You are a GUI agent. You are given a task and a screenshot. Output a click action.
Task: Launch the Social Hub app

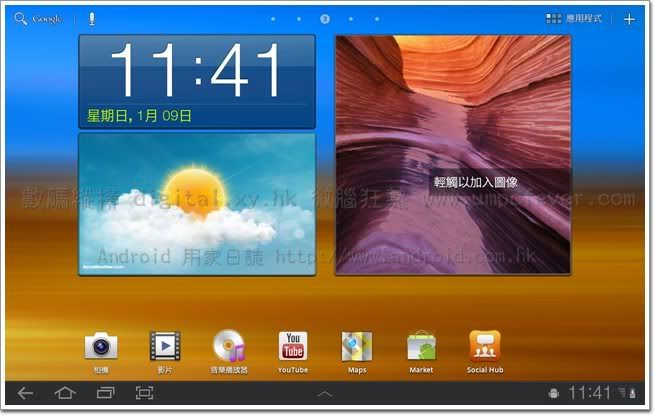pos(485,347)
